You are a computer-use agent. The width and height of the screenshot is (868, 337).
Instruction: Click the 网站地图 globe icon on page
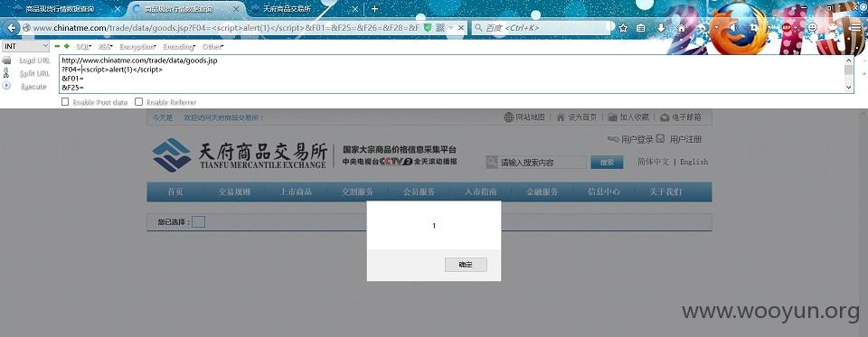(x=509, y=117)
